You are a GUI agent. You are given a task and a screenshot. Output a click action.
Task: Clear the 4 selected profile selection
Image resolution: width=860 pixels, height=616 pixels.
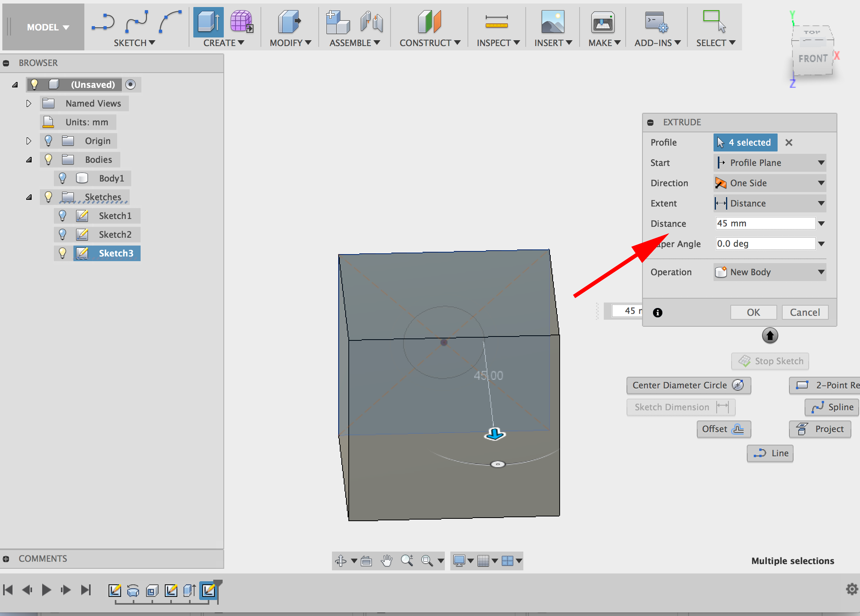(x=789, y=142)
